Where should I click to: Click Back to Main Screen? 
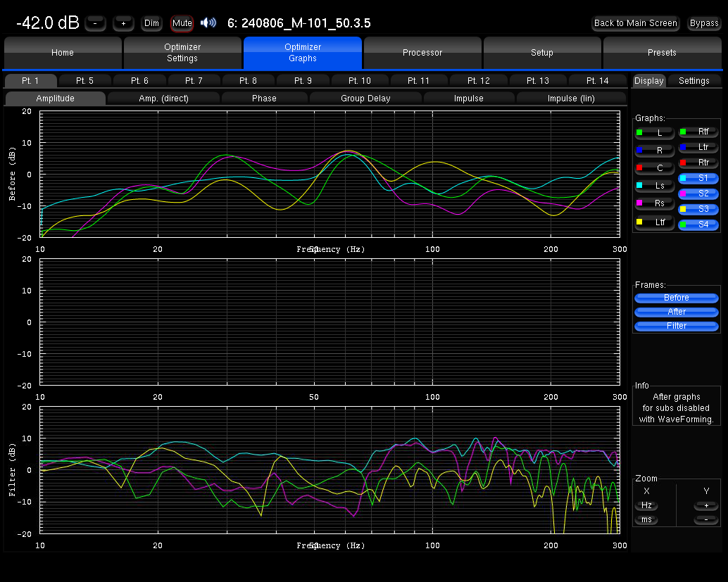tap(635, 23)
